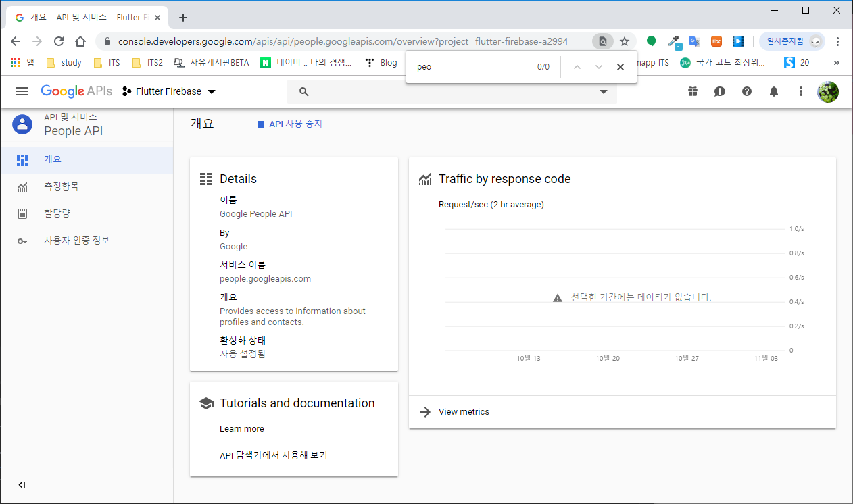This screenshot has width=853, height=504.
Task: Click the 측정항목 chart icon
Action: pyautogui.click(x=22, y=187)
